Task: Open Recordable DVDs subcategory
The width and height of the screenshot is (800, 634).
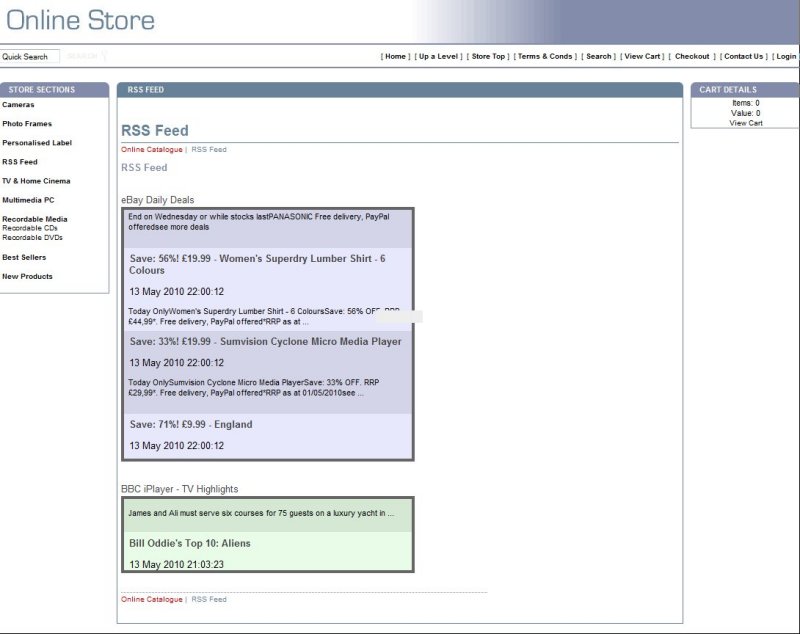Action: pyautogui.click(x=32, y=238)
